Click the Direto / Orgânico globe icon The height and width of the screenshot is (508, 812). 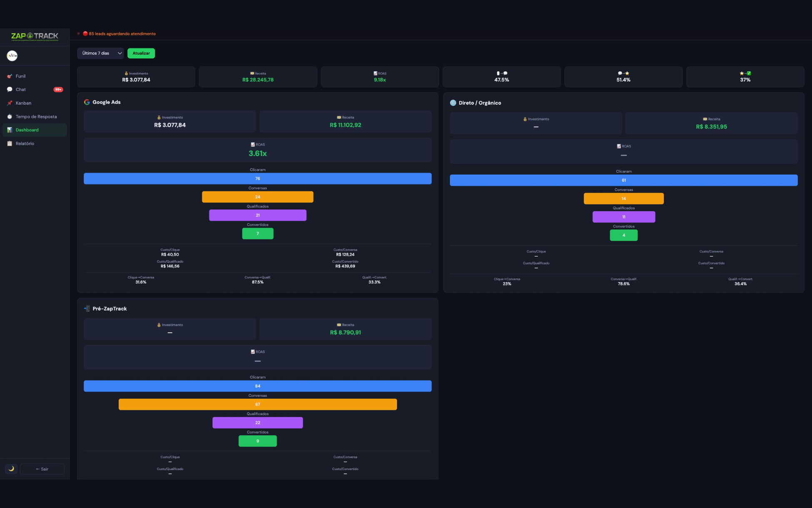point(453,103)
